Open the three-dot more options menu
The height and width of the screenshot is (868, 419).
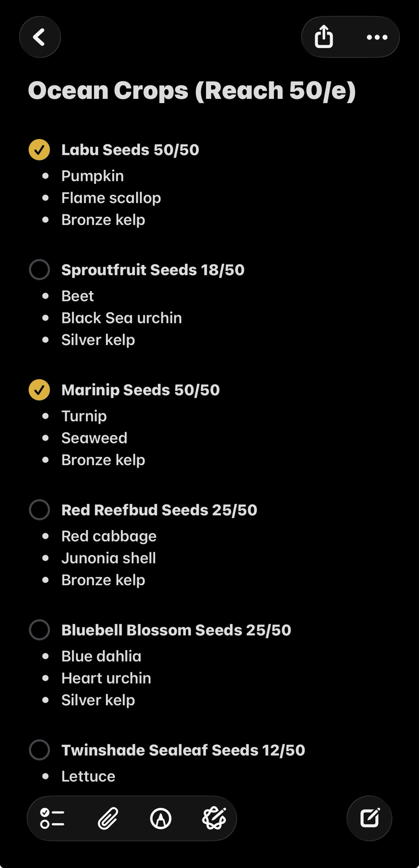pyautogui.click(x=377, y=37)
